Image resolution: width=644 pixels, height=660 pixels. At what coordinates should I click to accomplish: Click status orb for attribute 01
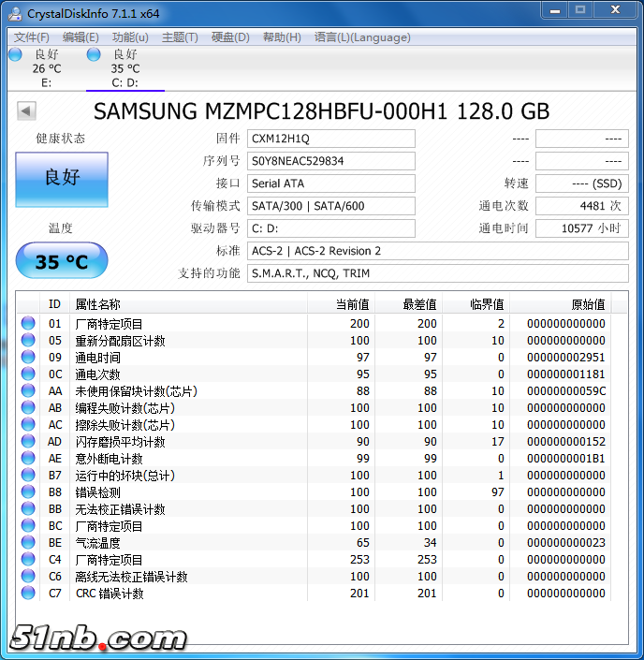pos(28,323)
